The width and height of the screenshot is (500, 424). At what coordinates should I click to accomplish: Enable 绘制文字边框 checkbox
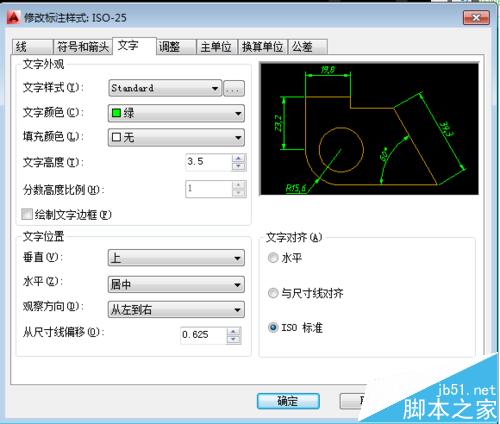click(x=27, y=214)
